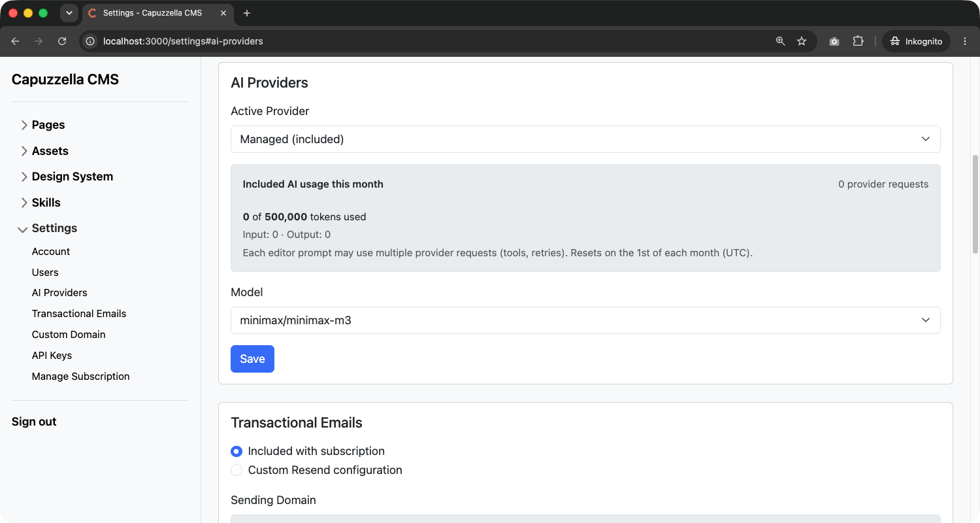Screen dimensions: 980x523
Task: Click the 'Included AI usage this month' text
Action: (313, 184)
